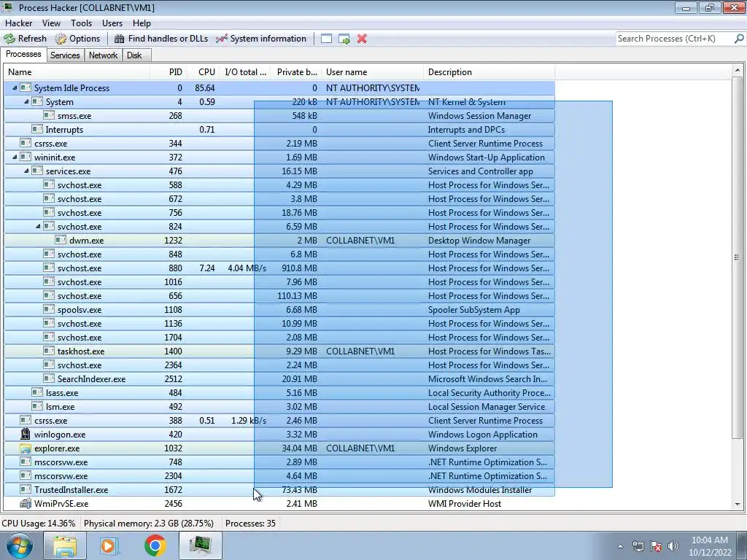Click the Search Processes input field

pos(675,39)
